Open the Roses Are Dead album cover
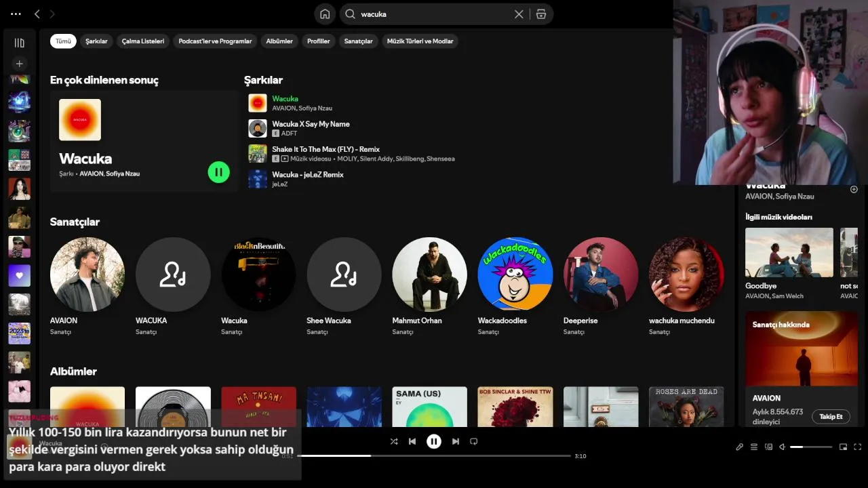This screenshot has width=868, height=488. tap(686, 407)
